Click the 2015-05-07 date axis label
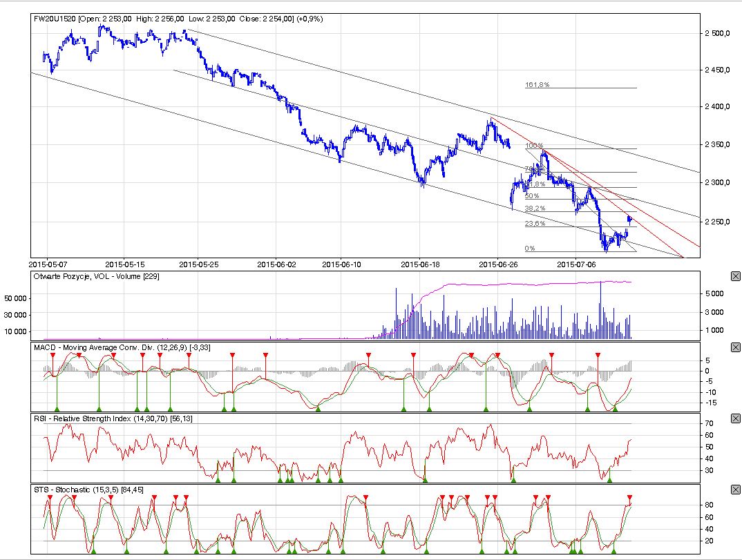This screenshot has width=742, height=560. 48,264
